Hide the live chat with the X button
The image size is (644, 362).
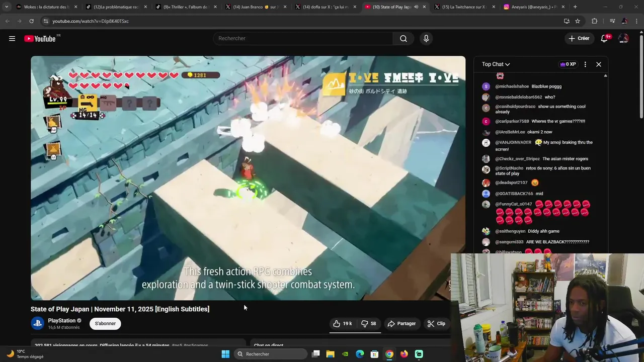[x=599, y=64]
